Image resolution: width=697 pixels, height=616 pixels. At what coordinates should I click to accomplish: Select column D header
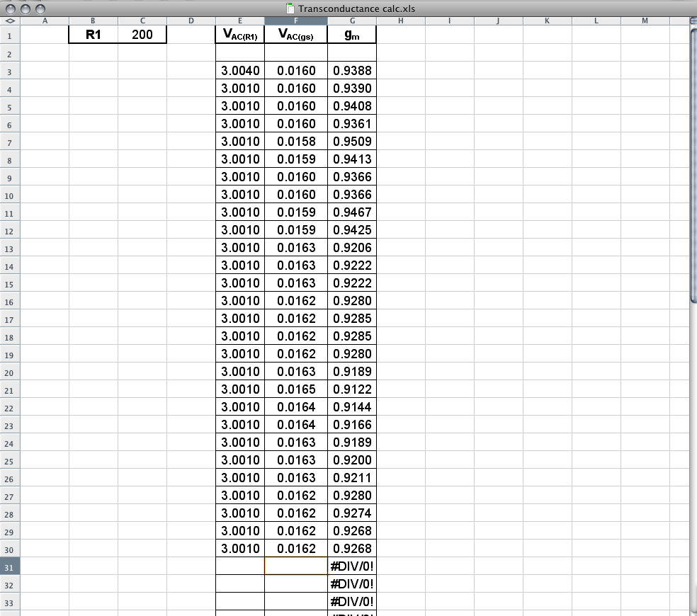[x=191, y=21]
